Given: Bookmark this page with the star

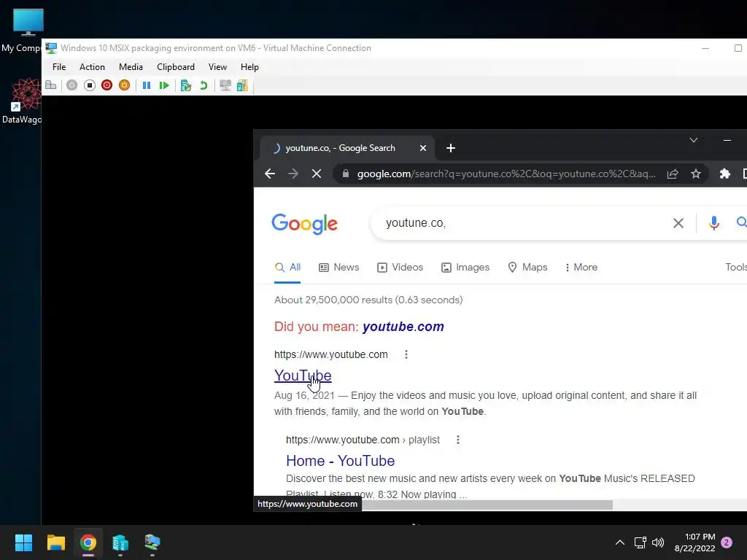Looking at the screenshot, I should [696, 174].
